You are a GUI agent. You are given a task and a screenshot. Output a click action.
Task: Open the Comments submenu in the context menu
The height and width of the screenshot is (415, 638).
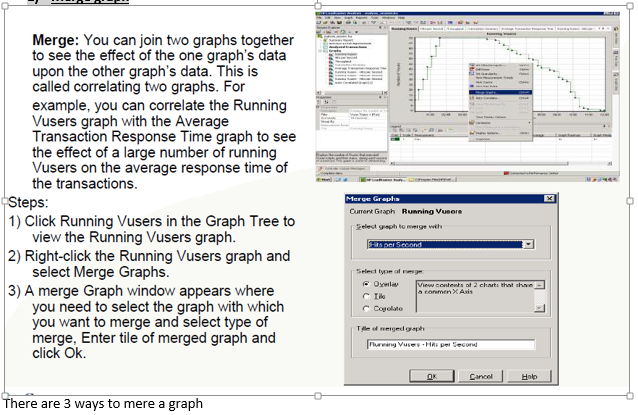(x=500, y=122)
